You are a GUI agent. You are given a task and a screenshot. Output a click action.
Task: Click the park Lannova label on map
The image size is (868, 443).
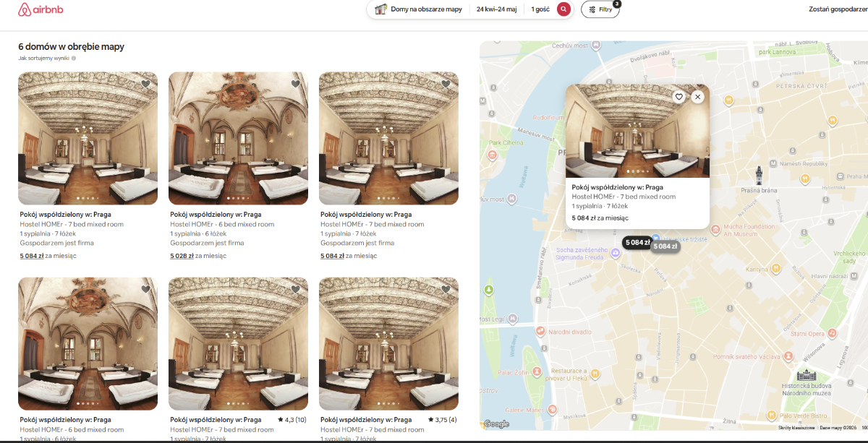pos(778,52)
